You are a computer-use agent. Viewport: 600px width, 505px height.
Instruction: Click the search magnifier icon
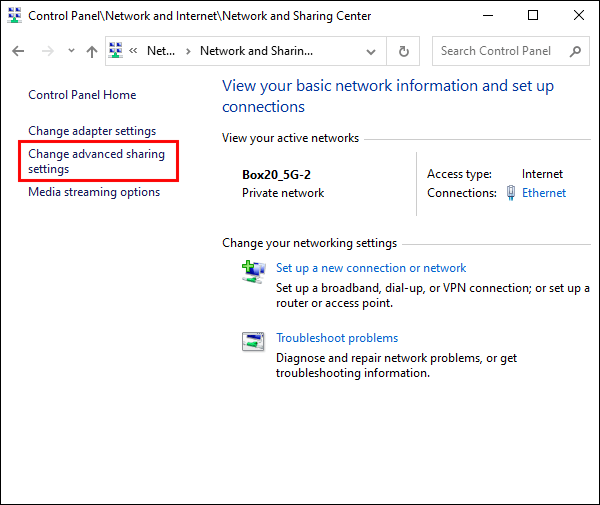575,51
